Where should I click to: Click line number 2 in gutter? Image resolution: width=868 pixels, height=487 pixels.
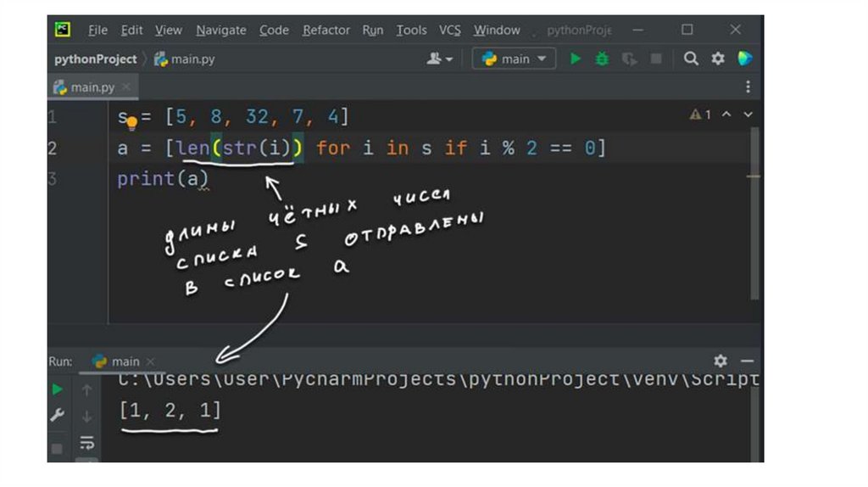pyautogui.click(x=52, y=148)
